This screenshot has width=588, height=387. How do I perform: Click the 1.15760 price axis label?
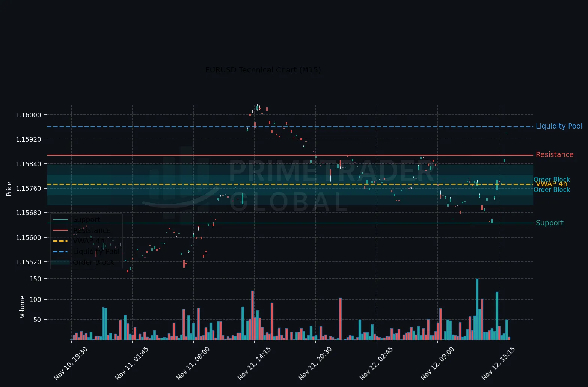coord(28,189)
